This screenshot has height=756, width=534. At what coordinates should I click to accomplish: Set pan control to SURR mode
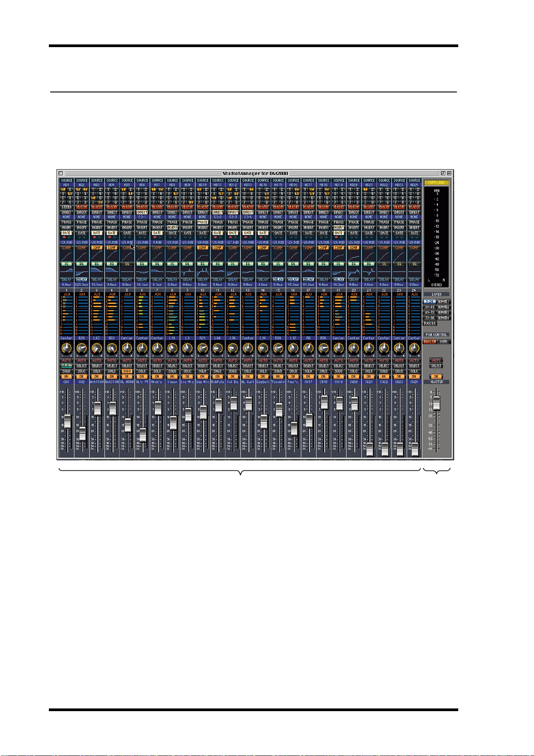point(443,341)
